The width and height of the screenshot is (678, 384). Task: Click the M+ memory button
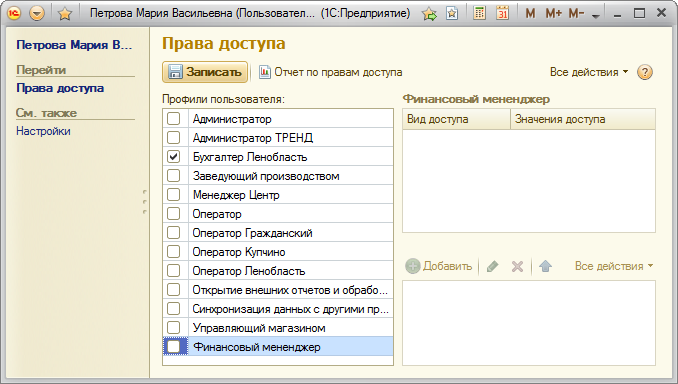553,14
